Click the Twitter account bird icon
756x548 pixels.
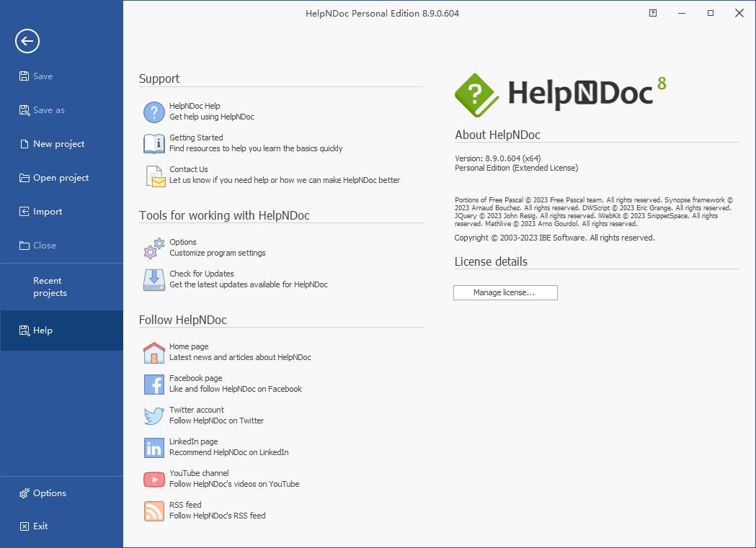154,415
